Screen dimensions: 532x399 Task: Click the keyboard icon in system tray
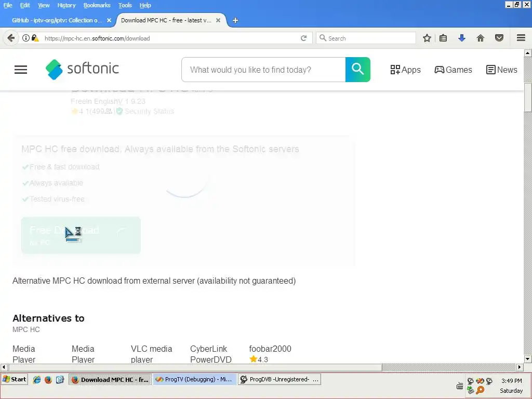tap(460, 386)
